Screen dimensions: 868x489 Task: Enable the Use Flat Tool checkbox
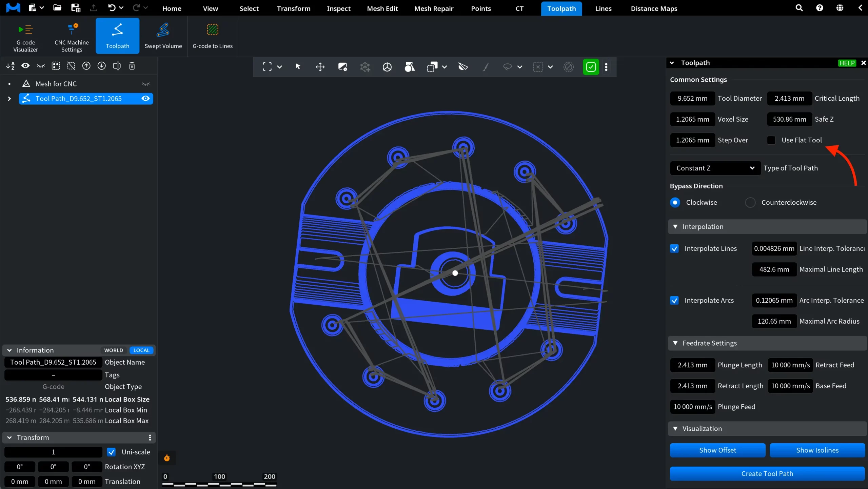tap(771, 140)
